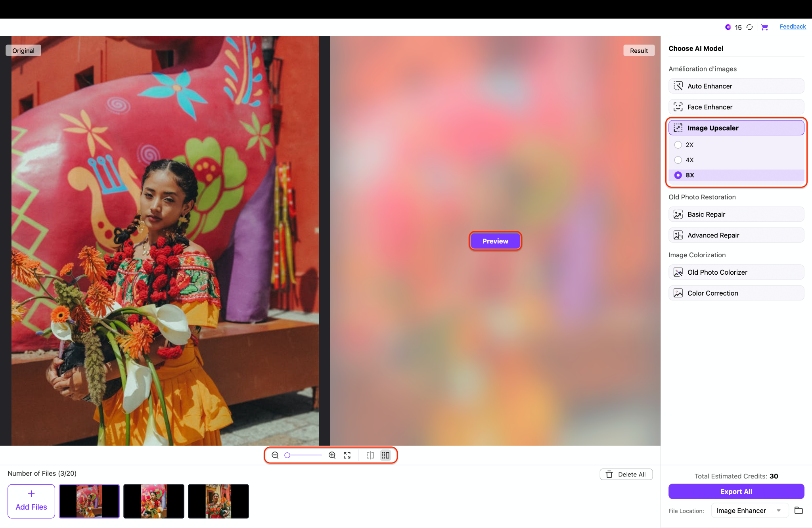This screenshot has height=528, width=812.
Task: Click the zoom level slider handle
Action: click(287, 455)
